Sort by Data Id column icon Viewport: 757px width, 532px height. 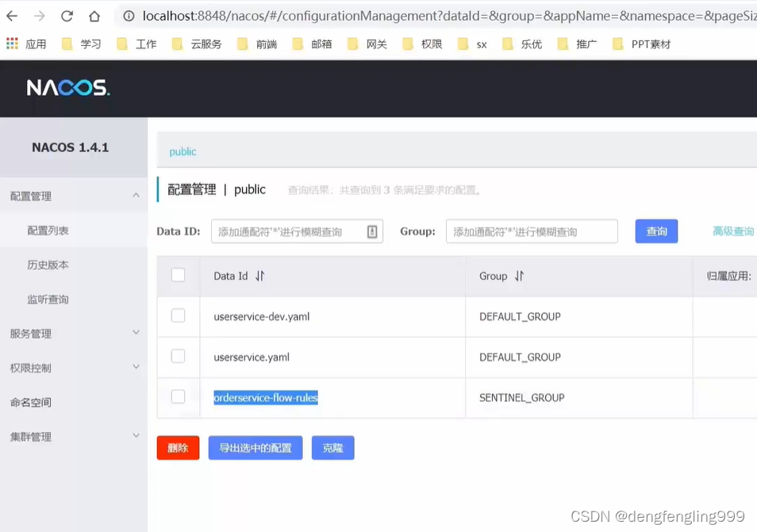point(259,276)
